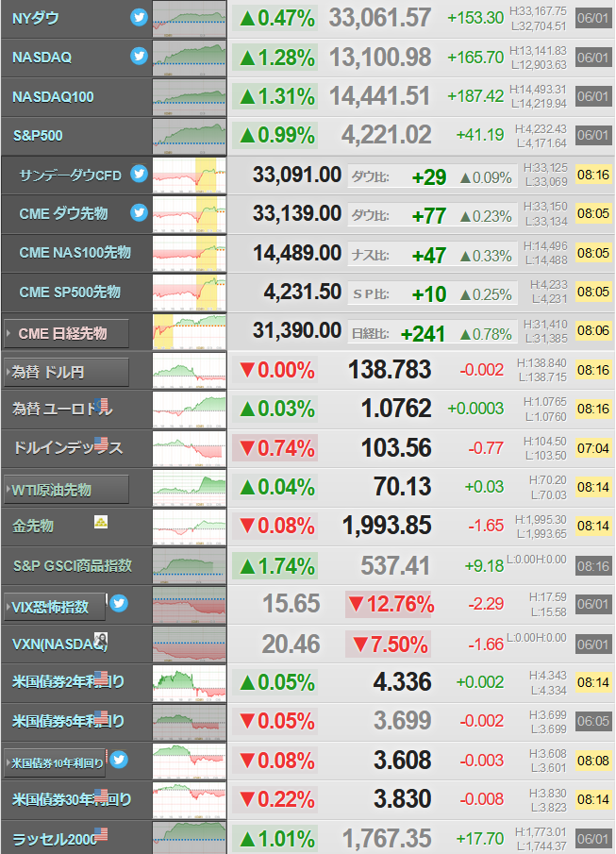
Task: Expand the VIX恐怖指数 button
Action: 55,607
